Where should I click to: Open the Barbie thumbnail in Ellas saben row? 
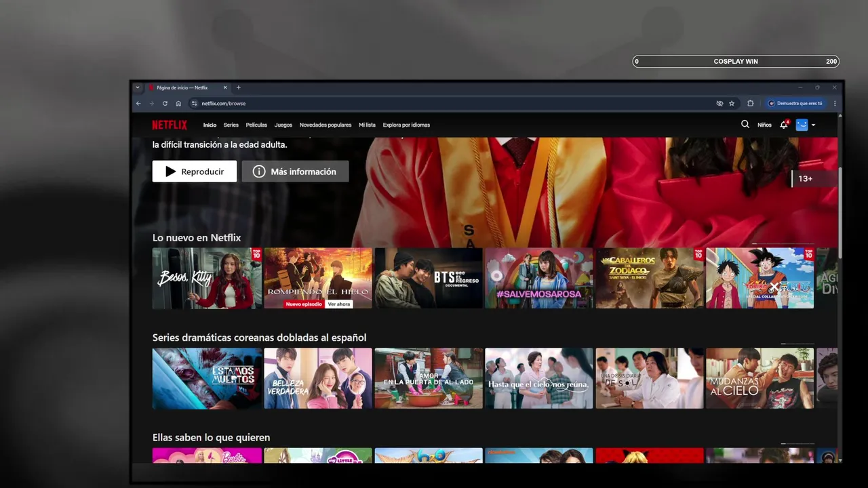tap(207, 455)
